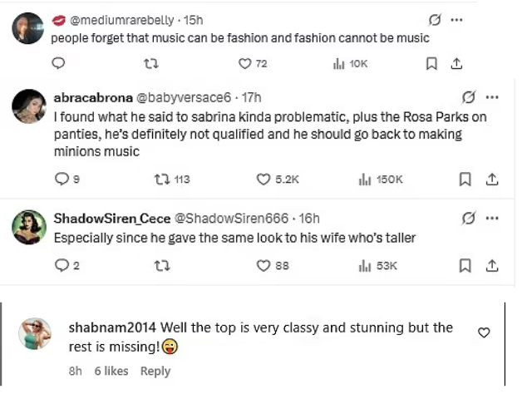Viewport: 532px width, 399px height.
Task: Share the mediumrarebelly tweet
Action: tap(456, 63)
